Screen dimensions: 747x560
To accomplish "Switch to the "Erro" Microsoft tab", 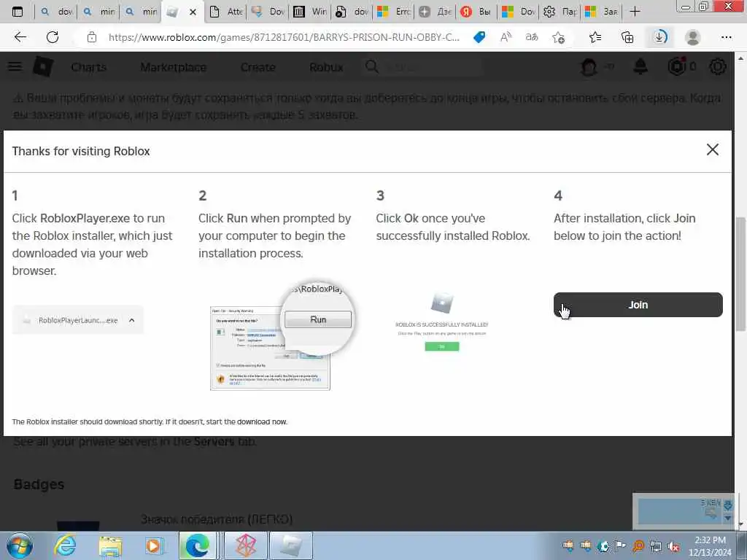I will coord(394,12).
